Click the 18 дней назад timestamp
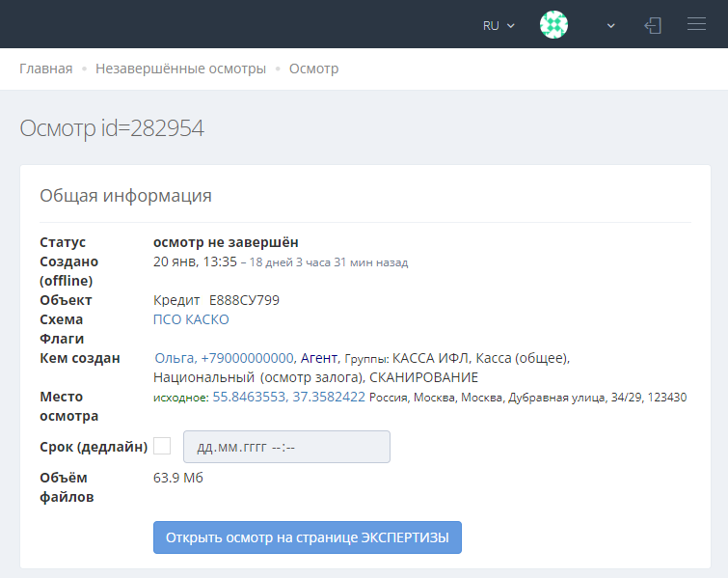Viewport: 728px width, 578px height. point(329,262)
